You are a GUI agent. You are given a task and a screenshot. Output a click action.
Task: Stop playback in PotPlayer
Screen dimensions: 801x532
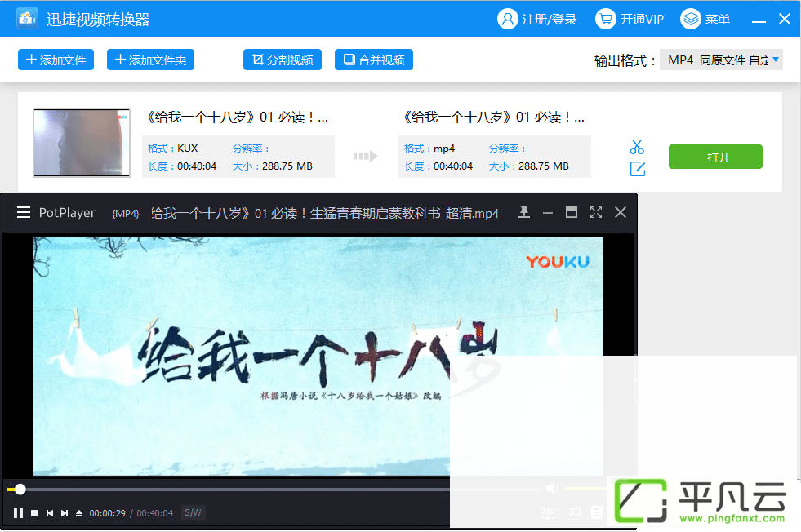click(x=34, y=513)
